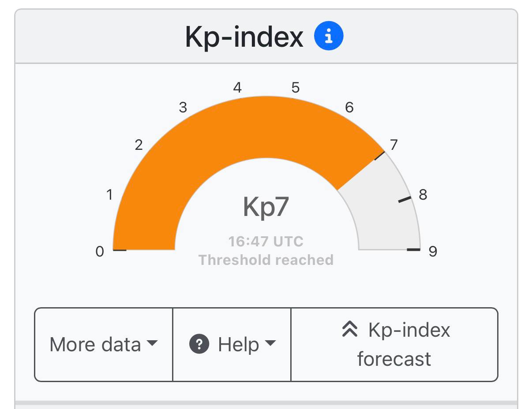This screenshot has height=409, width=532.
Task: Open the More data dropdown
Action: pos(103,344)
